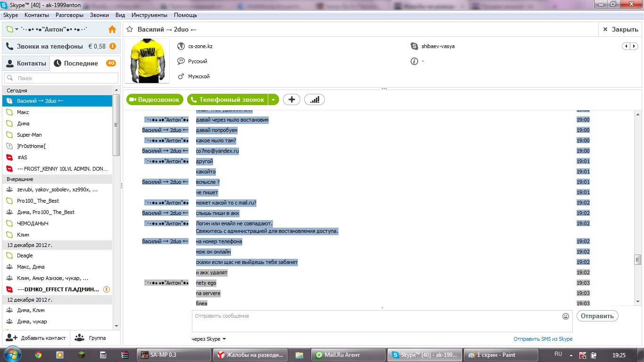Viewport: 644px width, 362px height.
Task: Close the conversation with Закрыть
Action: (620, 29)
